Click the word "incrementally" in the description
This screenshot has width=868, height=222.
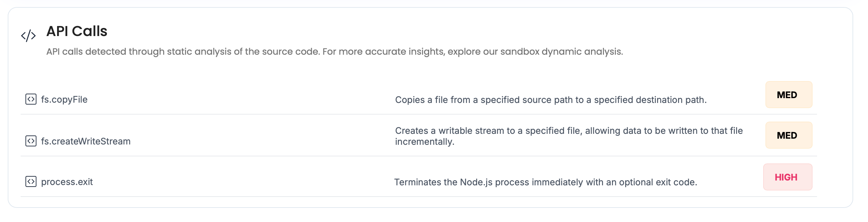[424, 142]
